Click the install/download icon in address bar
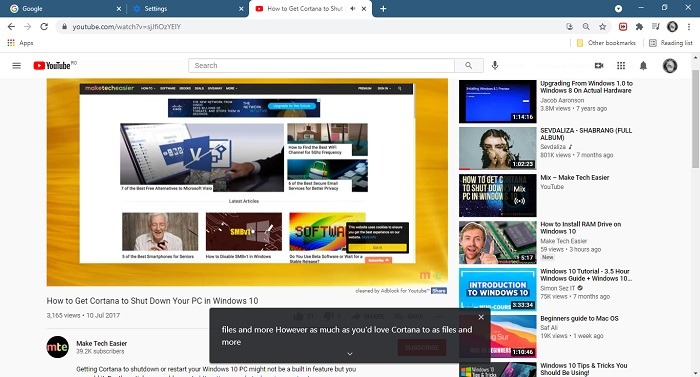Screen dimensions: 700x377 (569, 27)
